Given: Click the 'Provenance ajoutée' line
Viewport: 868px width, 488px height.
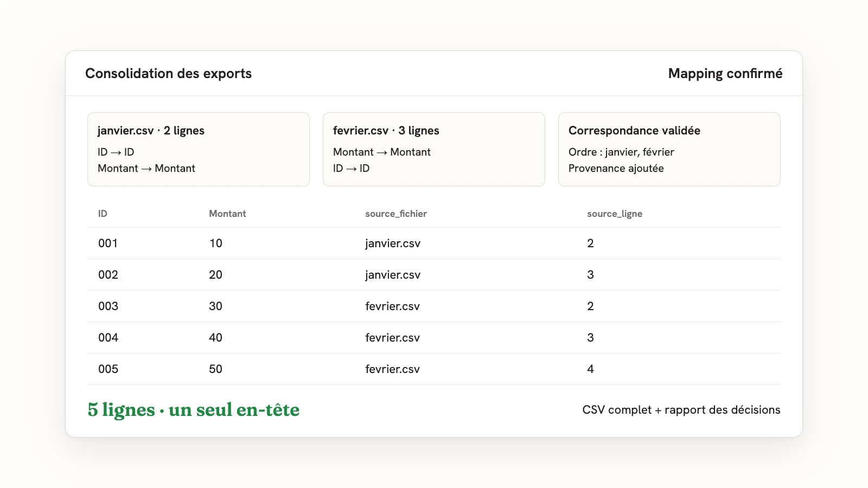Looking at the screenshot, I should pos(616,169).
